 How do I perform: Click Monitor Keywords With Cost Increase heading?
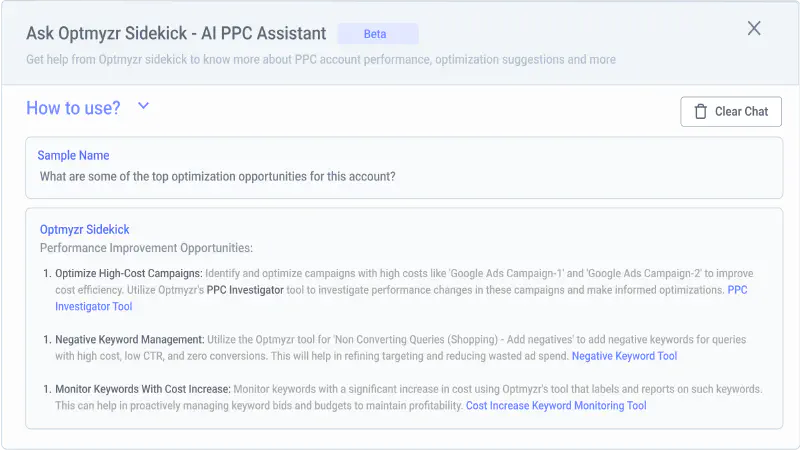coord(143,389)
